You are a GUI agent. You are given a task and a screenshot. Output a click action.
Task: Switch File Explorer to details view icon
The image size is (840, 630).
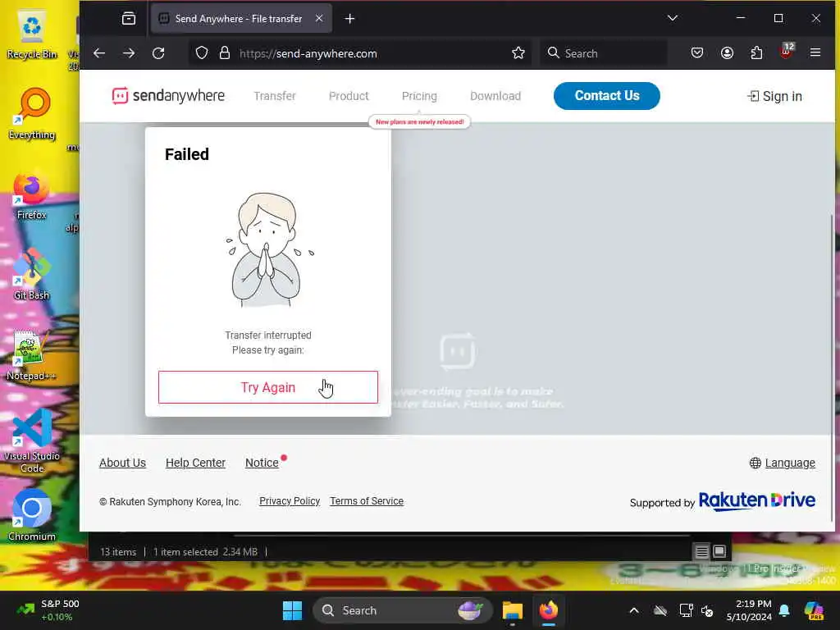coord(702,551)
